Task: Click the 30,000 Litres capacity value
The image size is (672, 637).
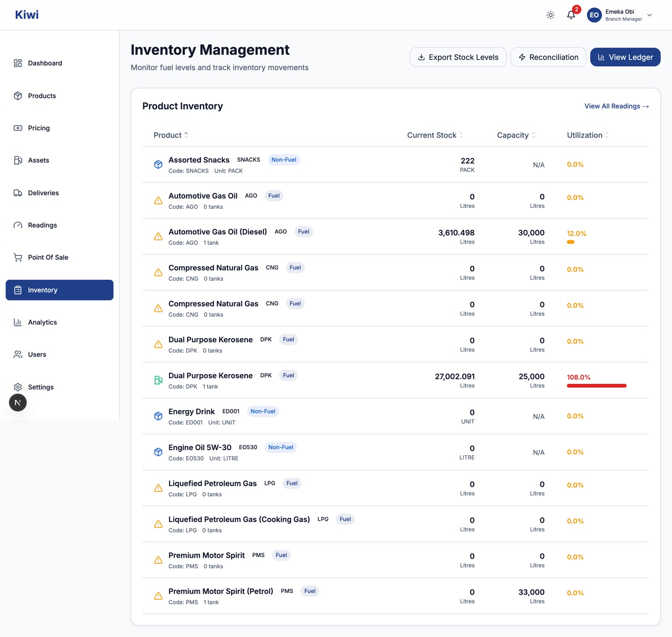Action: [x=532, y=236]
